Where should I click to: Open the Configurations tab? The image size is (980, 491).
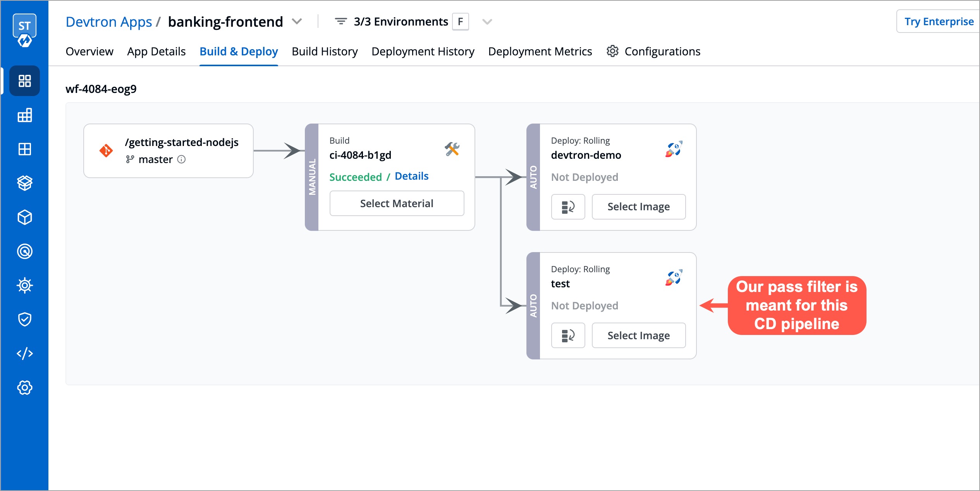click(653, 52)
